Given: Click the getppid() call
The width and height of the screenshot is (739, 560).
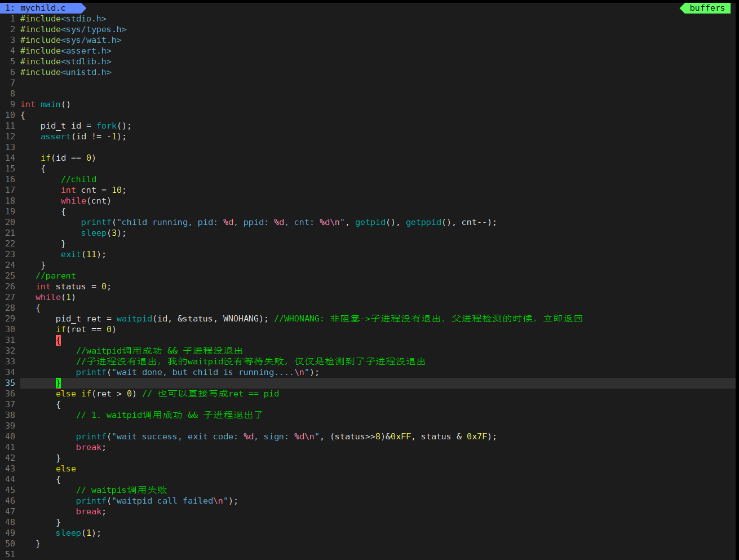Looking at the screenshot, I should pyautogui.click(x=428, y=222).
